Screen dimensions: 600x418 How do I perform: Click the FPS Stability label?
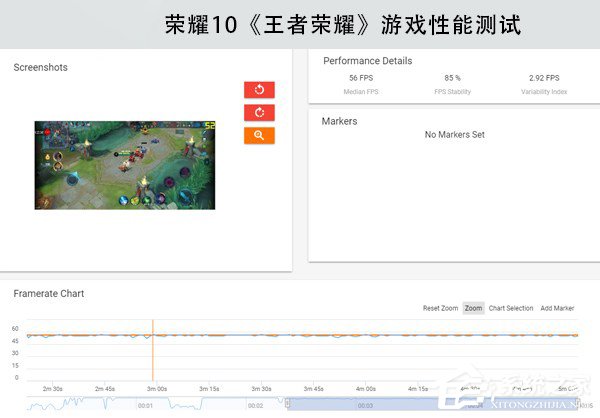[x=452, y=92]
